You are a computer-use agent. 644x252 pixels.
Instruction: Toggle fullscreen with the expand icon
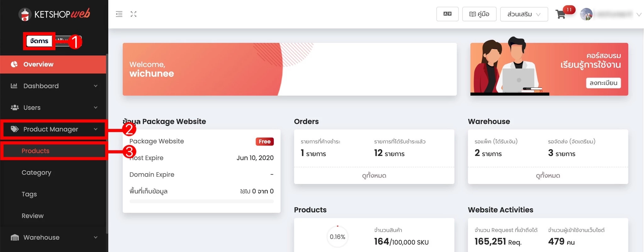click(x=133, y=14)
